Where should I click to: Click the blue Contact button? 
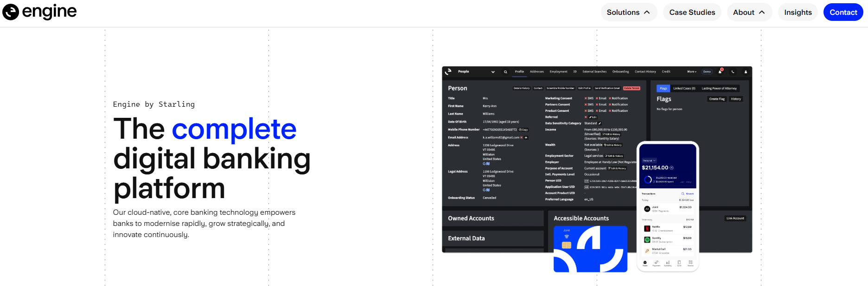point(843,13)
